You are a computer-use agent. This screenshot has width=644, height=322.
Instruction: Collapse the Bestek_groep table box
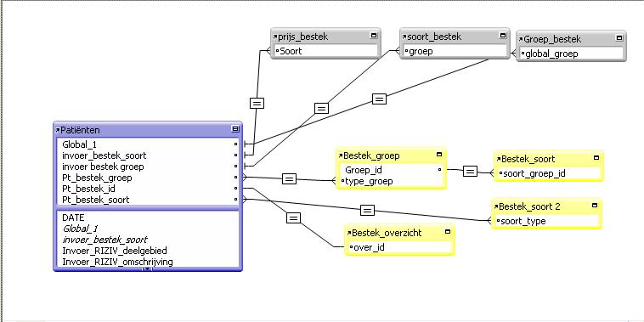tap(439, 155)
